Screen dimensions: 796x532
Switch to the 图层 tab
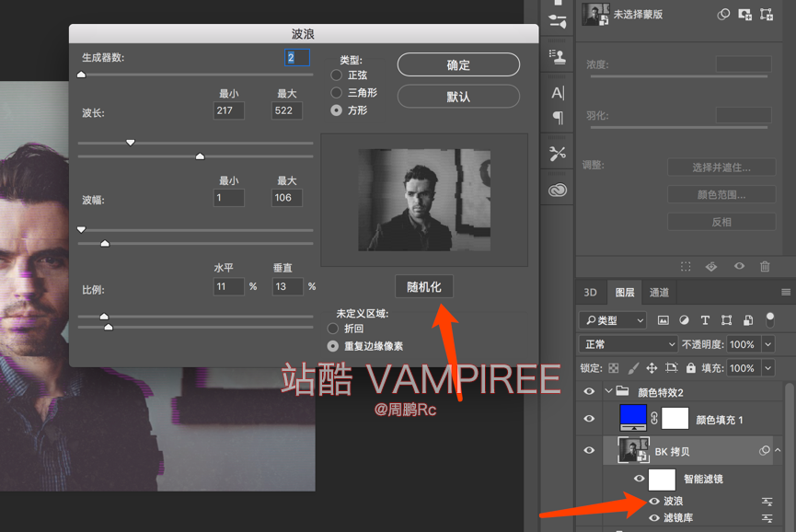(625, 293)
